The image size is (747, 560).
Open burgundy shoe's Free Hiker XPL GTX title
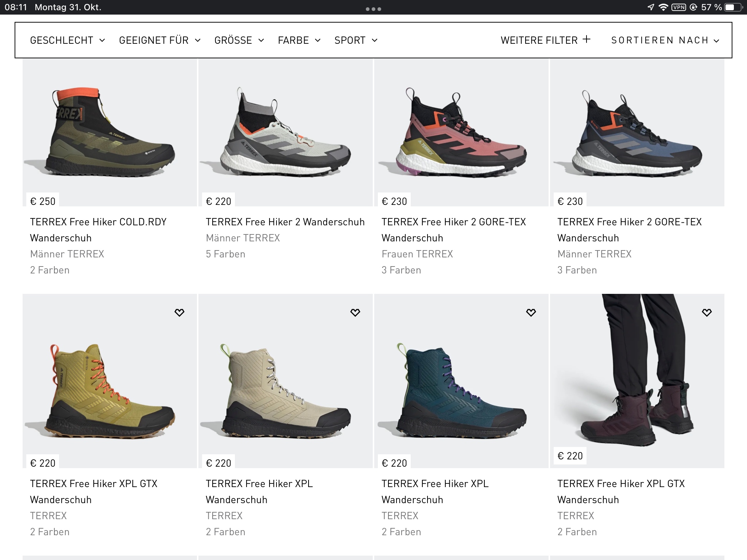pyautogui.click(x=621, y=491)
